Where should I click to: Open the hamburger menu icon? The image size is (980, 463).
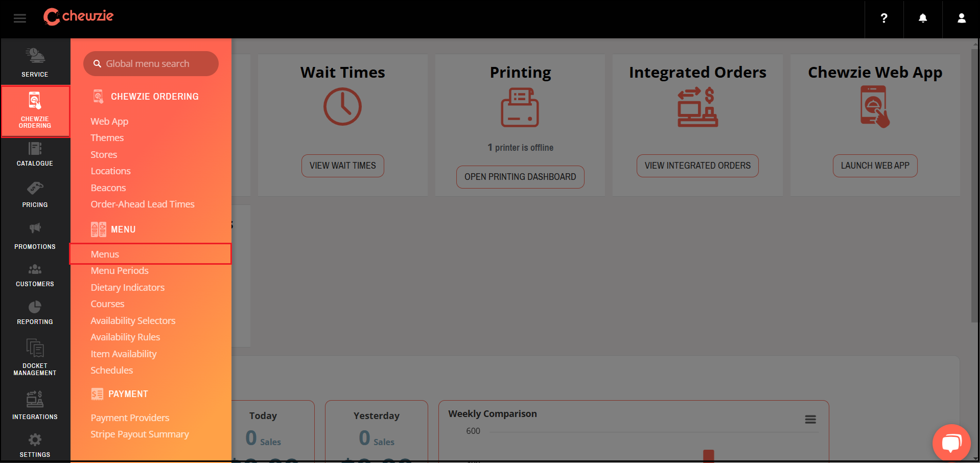pos(20,18)
